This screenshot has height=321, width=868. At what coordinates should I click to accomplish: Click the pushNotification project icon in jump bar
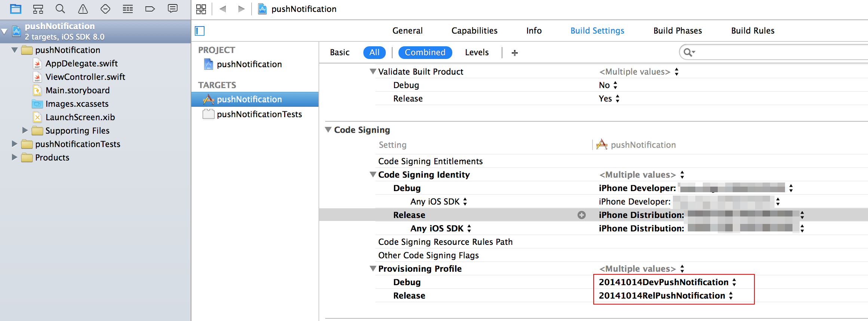(x=263, y=9)
